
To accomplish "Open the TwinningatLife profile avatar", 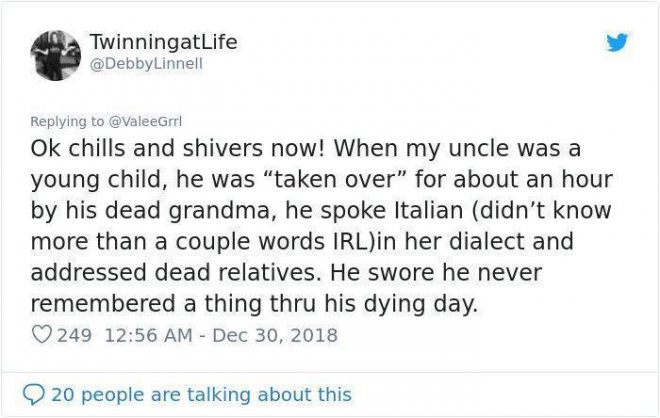I will tap(56, 54).
